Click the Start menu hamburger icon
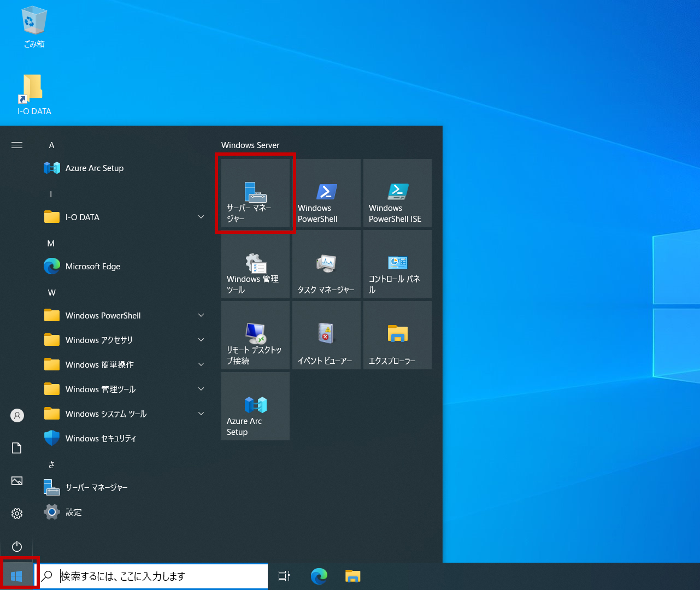This screenshot has width=700, height=590. click(x=17, y=145)
